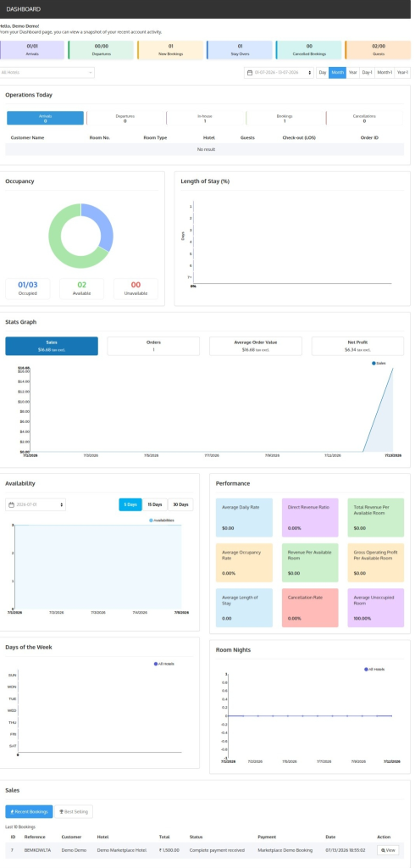The width and height of the screenshot is (415, 868).
Task: Click the Direct Revenue Ratio performance tile
Action: [x=310, y=518]
